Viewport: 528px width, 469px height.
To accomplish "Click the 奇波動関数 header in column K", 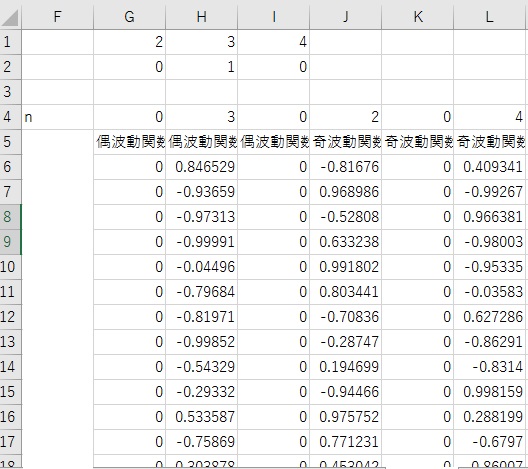I will point(418,142).
